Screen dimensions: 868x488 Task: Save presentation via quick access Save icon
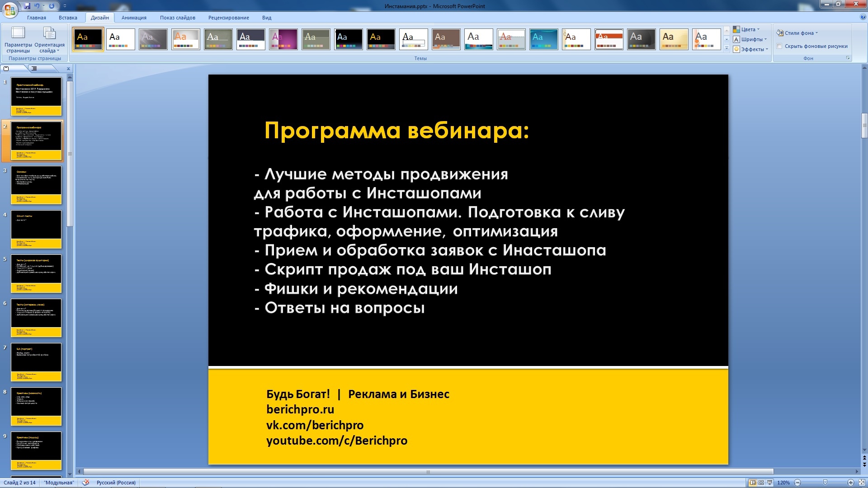[27, 6]
